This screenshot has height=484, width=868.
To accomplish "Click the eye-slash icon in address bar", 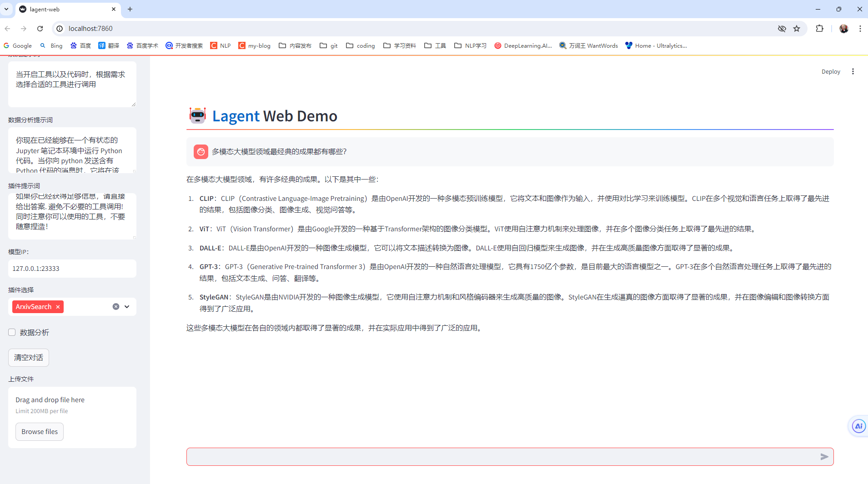I will click(782, 29).
